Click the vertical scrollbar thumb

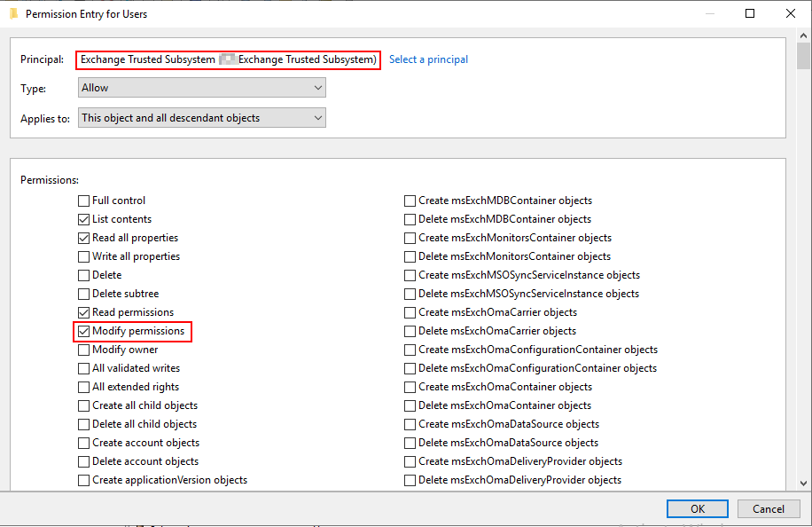click(x=803, y=56)
